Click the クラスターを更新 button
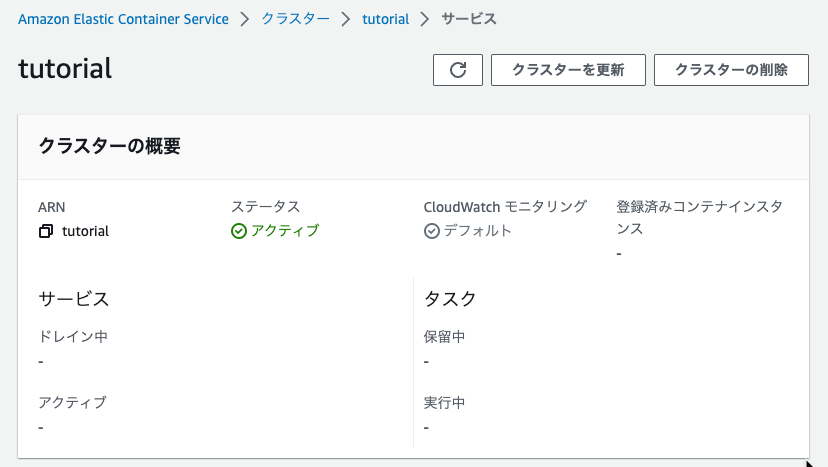 click(x=568, y=70)
